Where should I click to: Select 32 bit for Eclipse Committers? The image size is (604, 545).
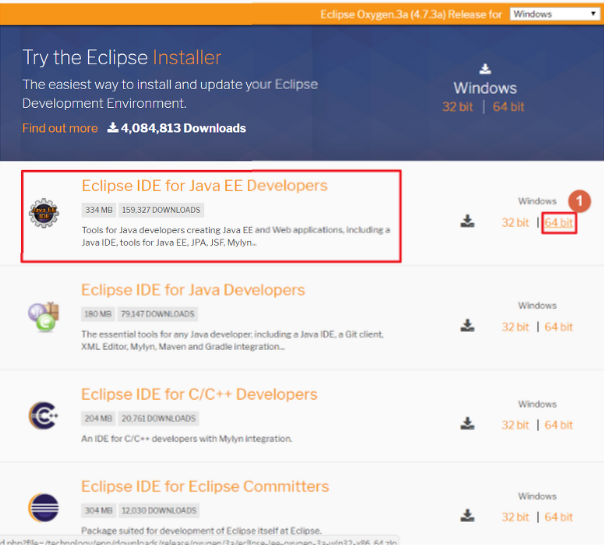[515, 517]
